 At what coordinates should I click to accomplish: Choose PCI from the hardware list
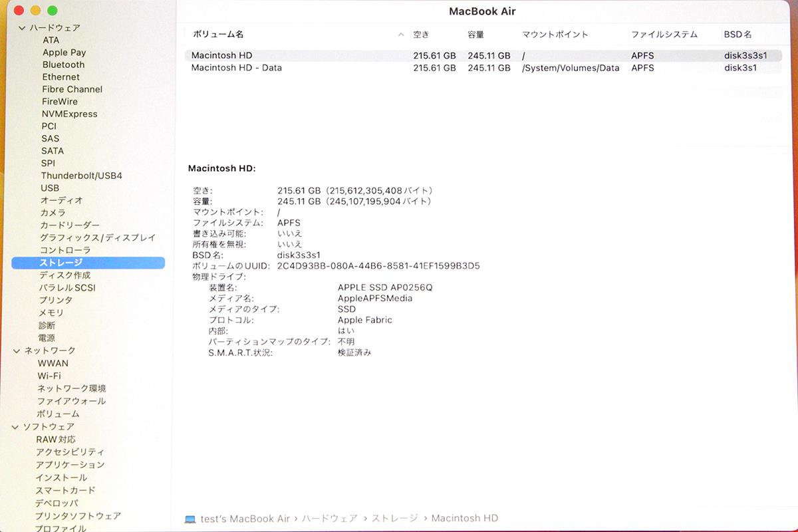coord(49,126)
